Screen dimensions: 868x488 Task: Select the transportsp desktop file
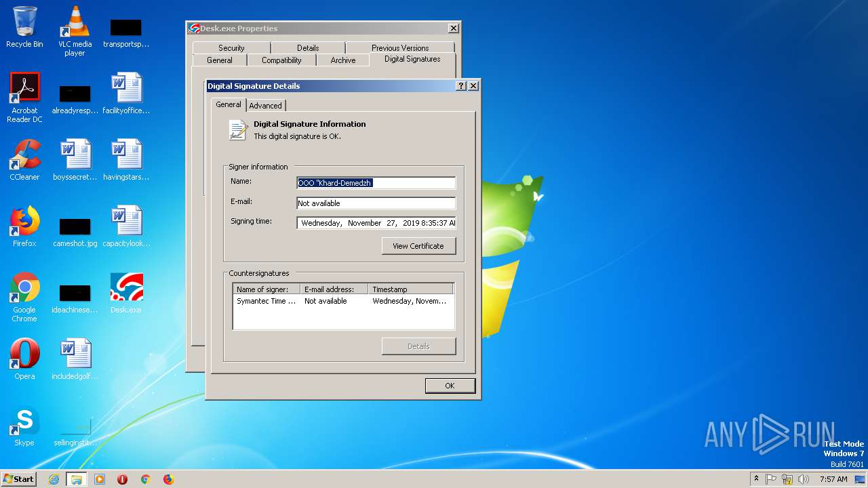(126, 32)
